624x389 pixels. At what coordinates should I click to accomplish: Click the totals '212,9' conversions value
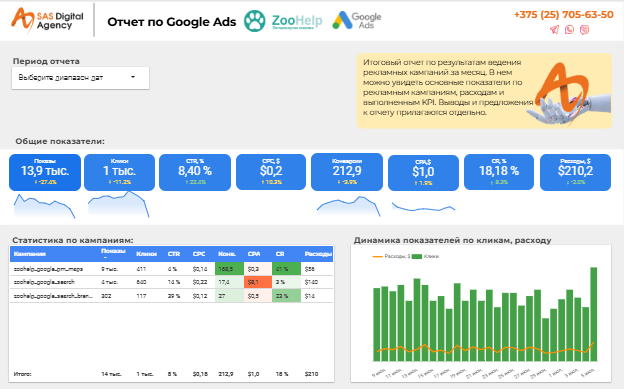coord(226,374)
